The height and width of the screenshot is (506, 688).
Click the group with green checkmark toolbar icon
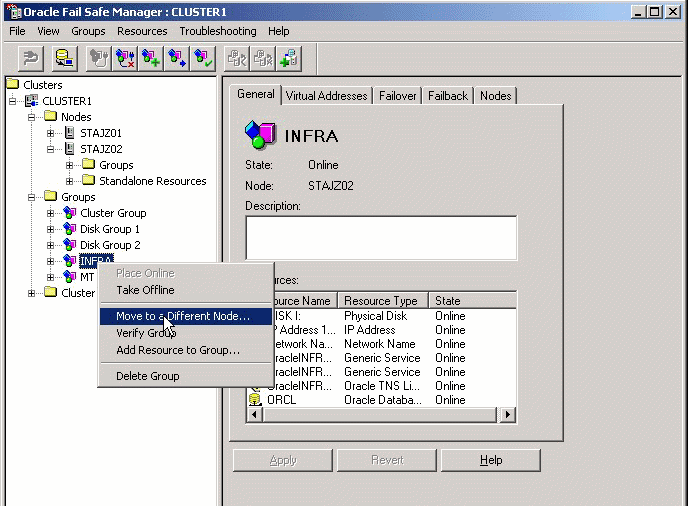coord(203,58)
